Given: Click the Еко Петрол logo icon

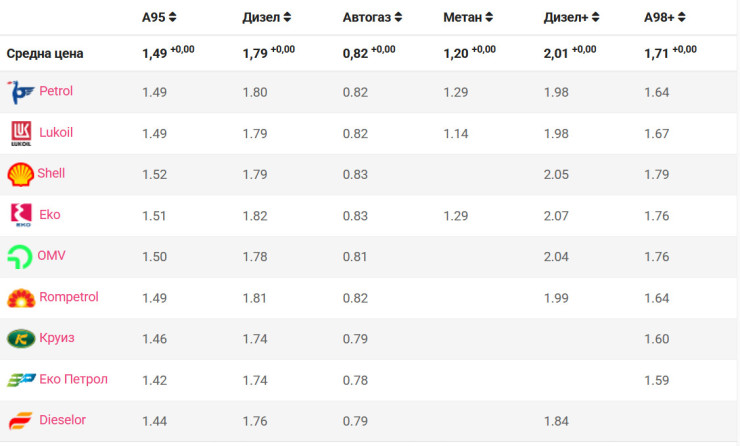Looking at the screenshot, I should [21, 380].
